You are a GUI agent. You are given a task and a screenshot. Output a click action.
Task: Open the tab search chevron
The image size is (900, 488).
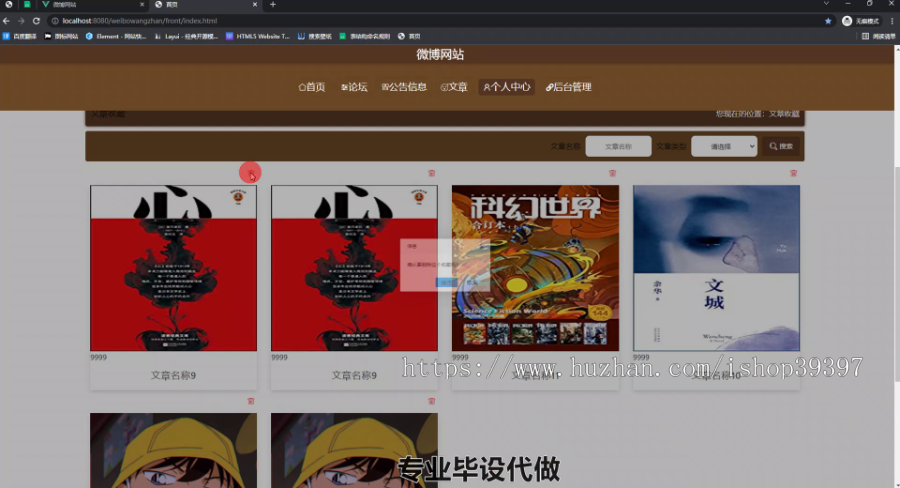click(826, 4)
